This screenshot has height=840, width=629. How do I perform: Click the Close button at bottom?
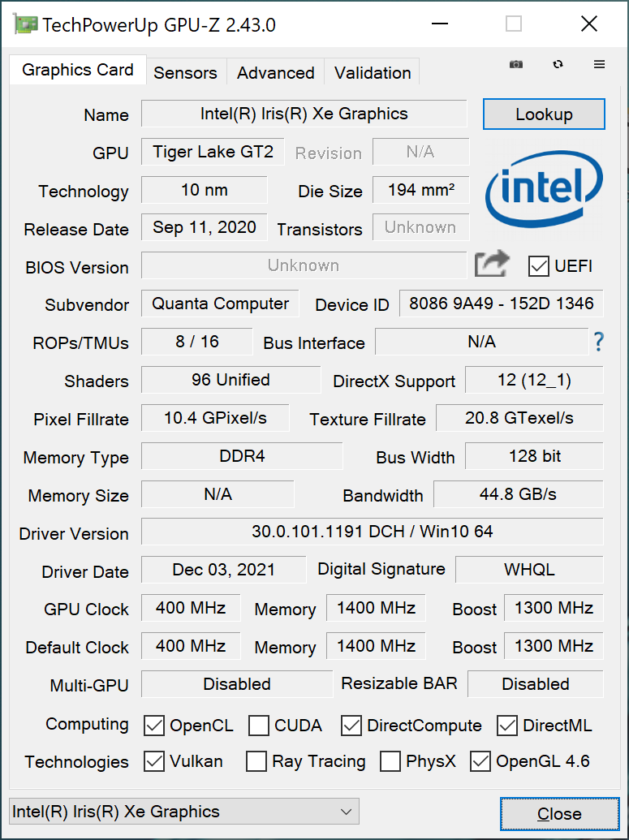(559, 814)
